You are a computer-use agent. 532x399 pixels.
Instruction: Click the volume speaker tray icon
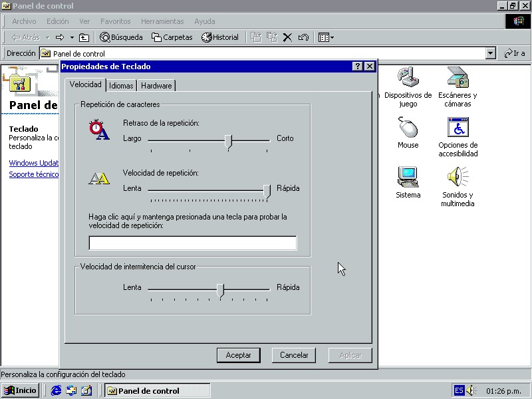(471, 390)
